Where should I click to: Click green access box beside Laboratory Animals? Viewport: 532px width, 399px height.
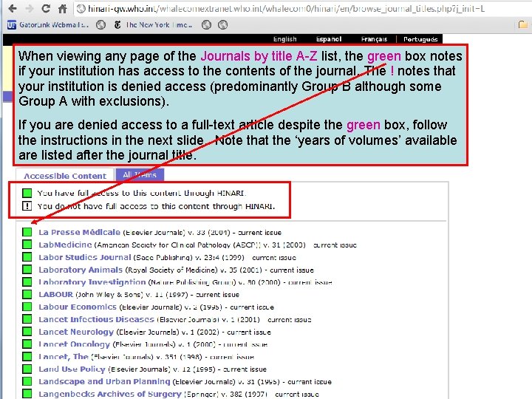coord(27,270)
